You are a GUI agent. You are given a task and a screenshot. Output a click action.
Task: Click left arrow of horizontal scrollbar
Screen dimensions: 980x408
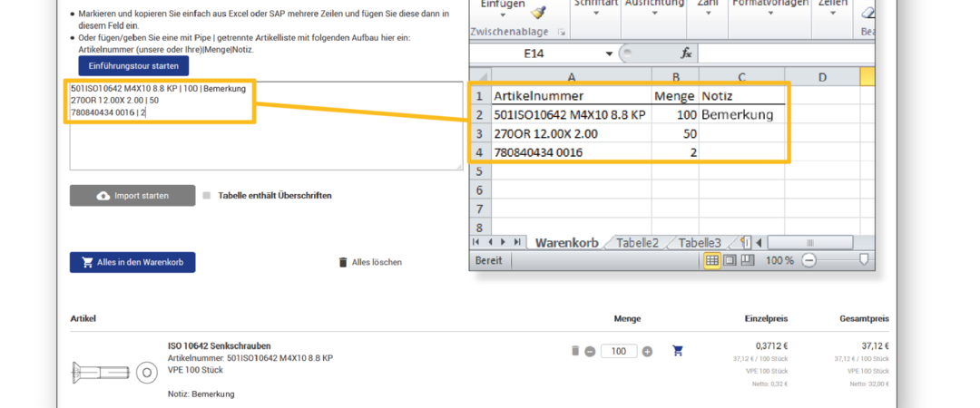click(x=759, y=242)
